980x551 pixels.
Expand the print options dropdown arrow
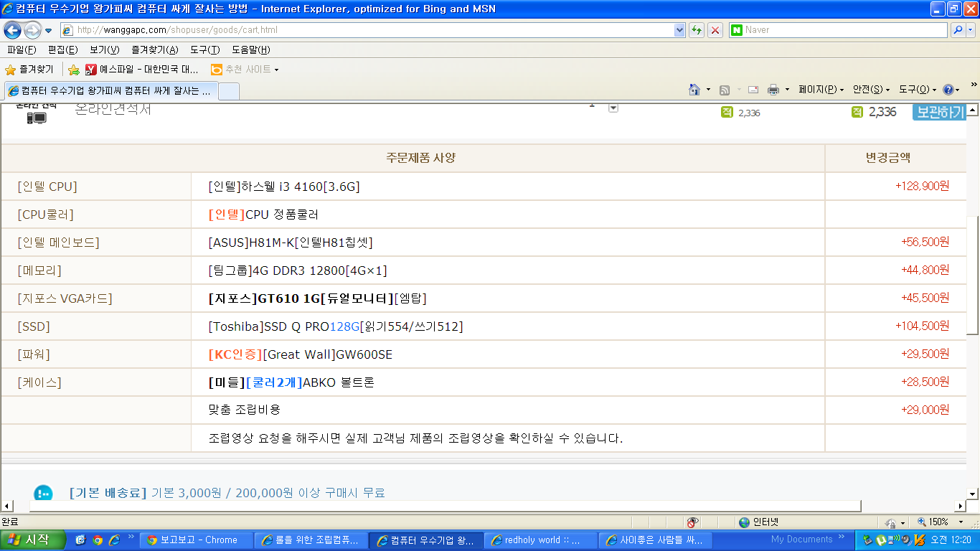pyautogui.click(x=787, y=90)
